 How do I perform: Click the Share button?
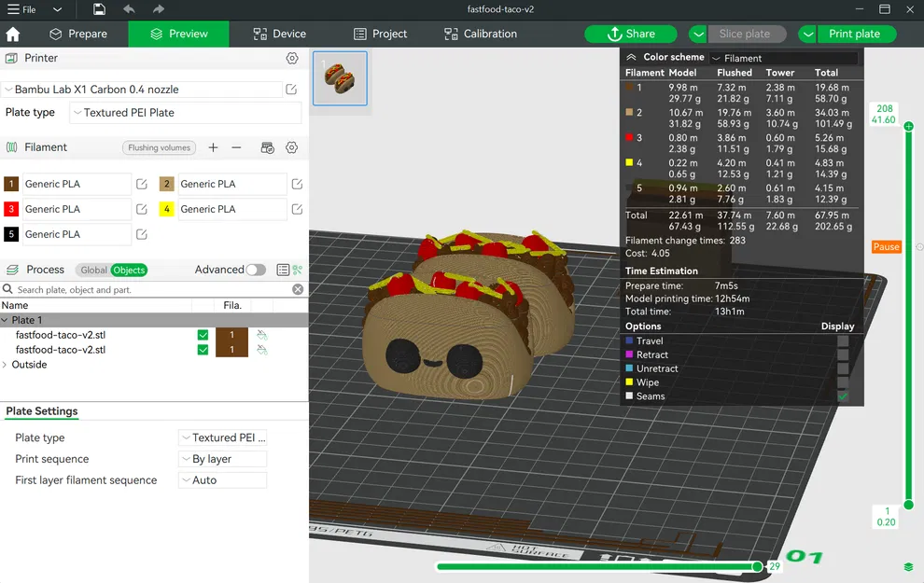630,34
